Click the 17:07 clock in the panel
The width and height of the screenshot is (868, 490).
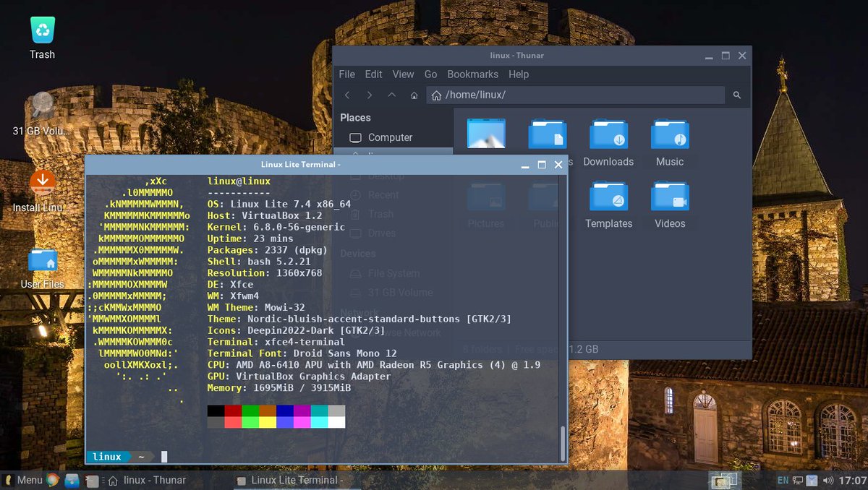[x=854, y=480]
